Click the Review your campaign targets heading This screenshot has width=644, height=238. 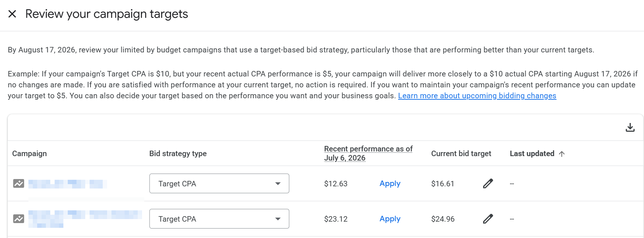click(x=107, y=14)
